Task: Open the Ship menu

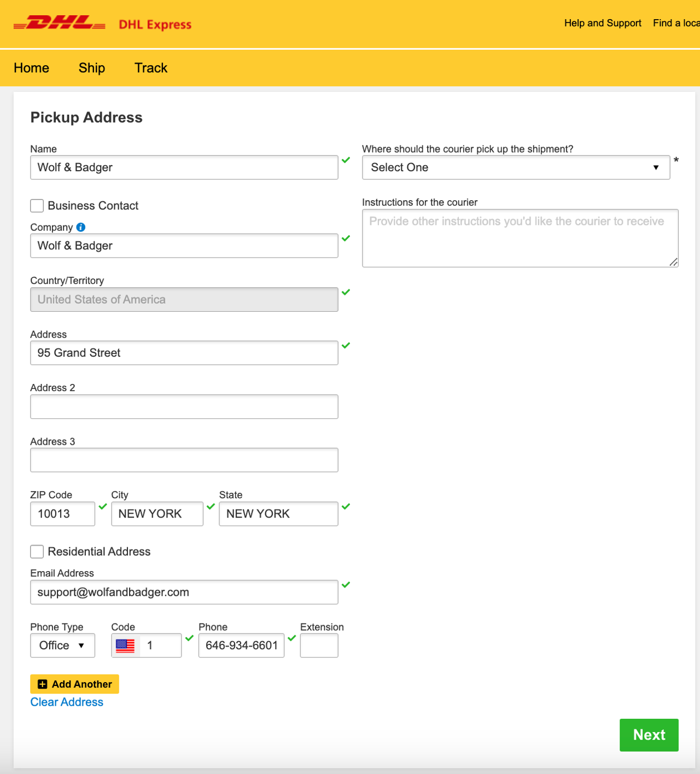Action: [91, 68]
